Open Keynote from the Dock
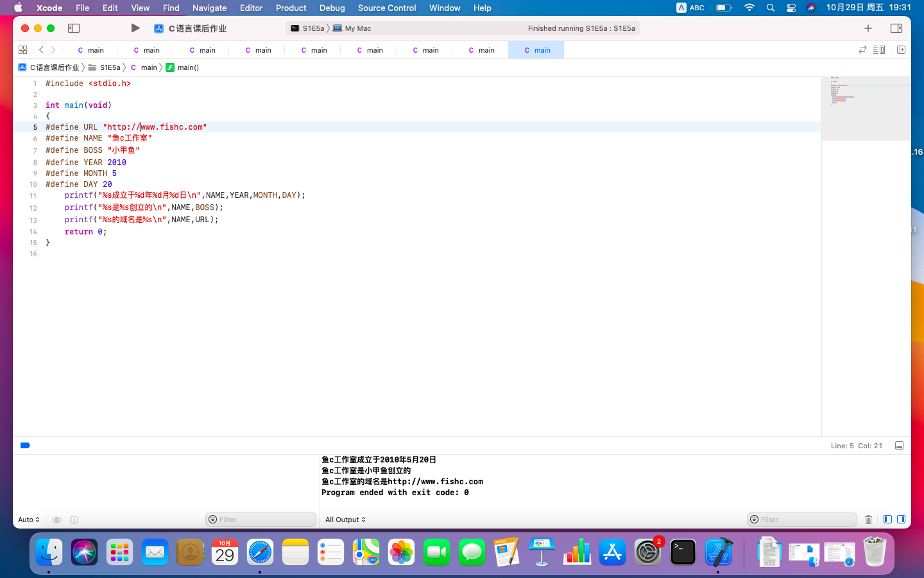 542,552
